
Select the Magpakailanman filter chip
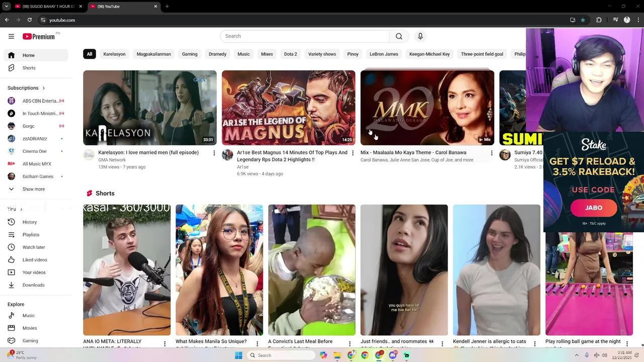153,54
